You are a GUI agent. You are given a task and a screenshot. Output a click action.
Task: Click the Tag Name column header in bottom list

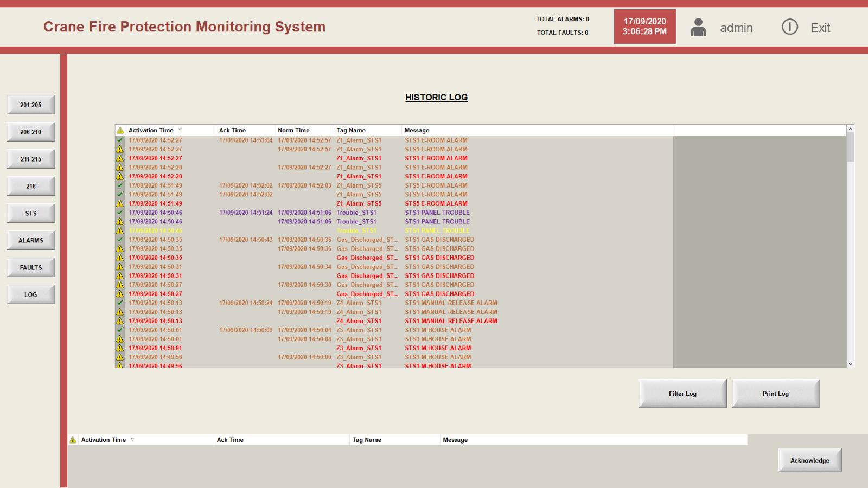tap(395, 440)
